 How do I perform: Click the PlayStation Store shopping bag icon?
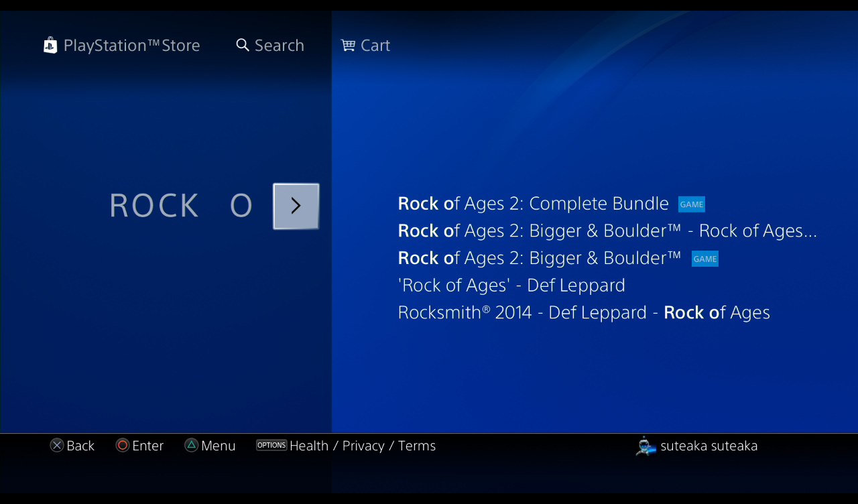50,45
